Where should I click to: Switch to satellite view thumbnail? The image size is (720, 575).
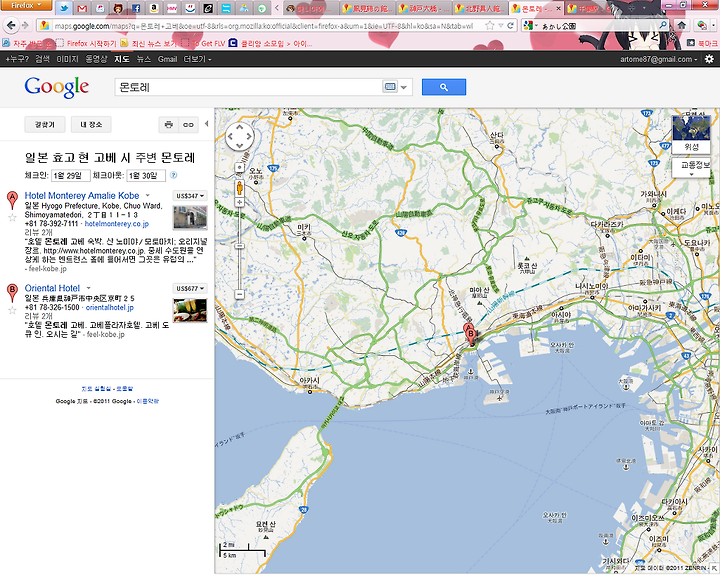tap(691, 134)
